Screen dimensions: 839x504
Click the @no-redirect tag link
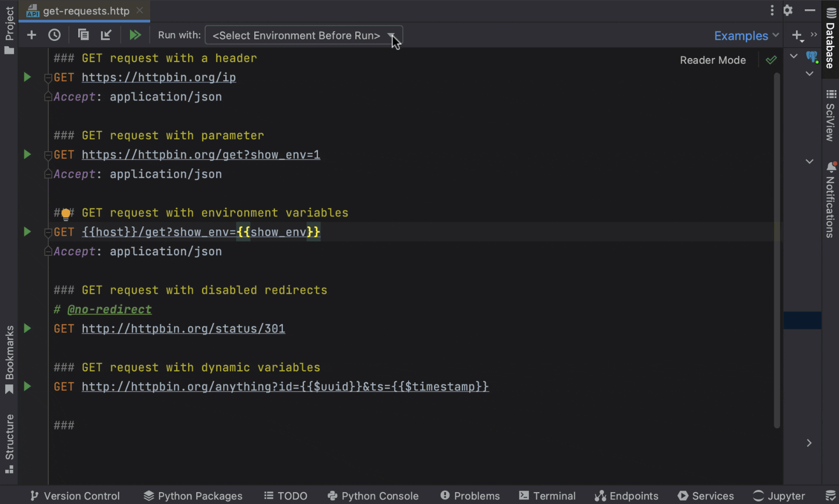(x=110, y=309)
